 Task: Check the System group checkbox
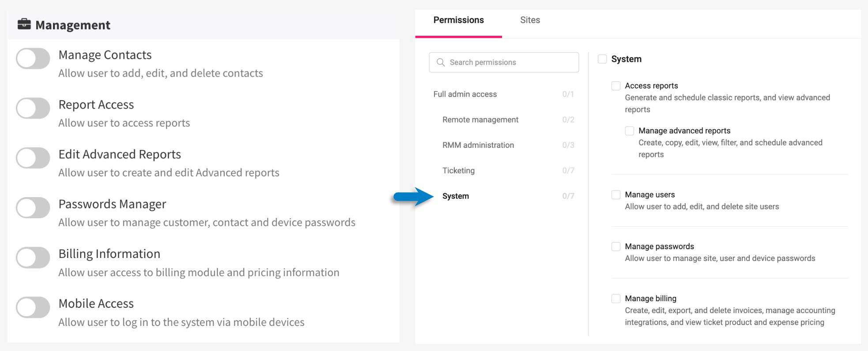point(602,59)
